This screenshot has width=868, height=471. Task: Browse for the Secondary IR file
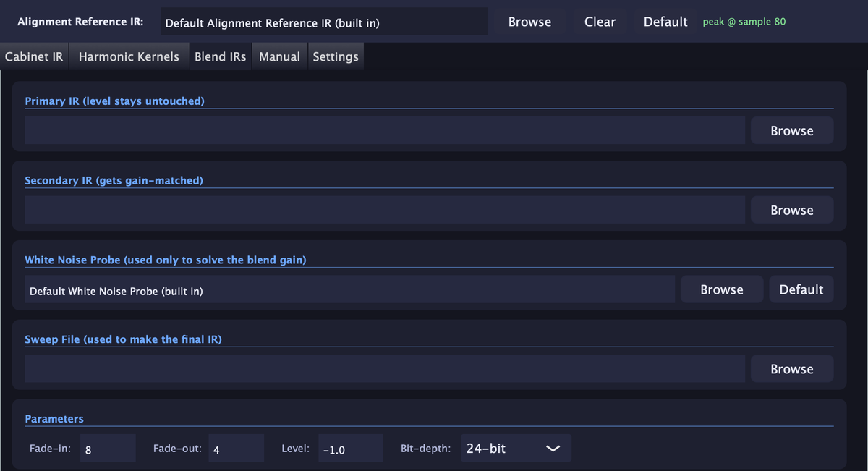pos(792,211)
